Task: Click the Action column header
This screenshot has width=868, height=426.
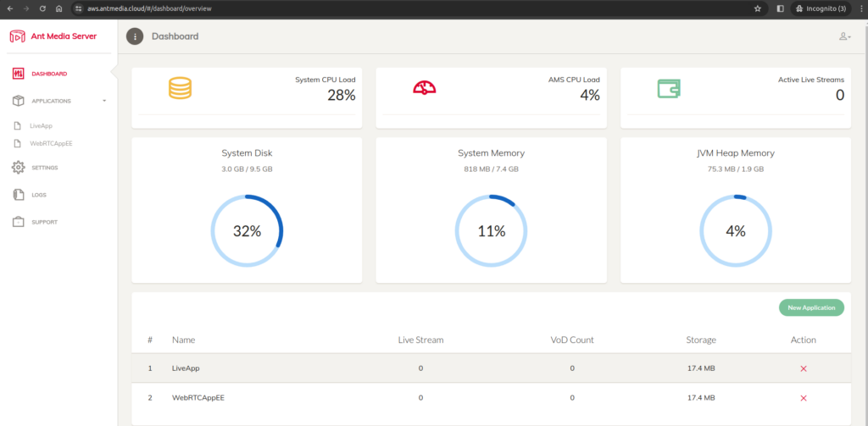Action: point(804,340)
